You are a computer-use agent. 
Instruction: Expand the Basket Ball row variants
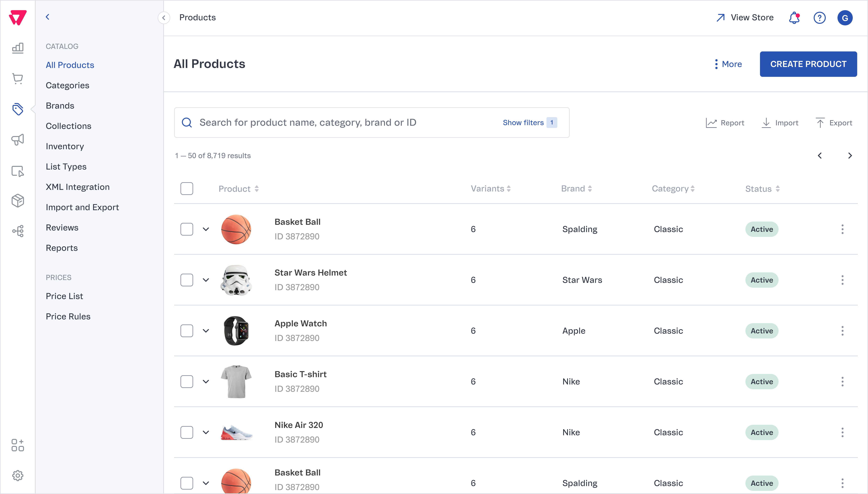206,229
